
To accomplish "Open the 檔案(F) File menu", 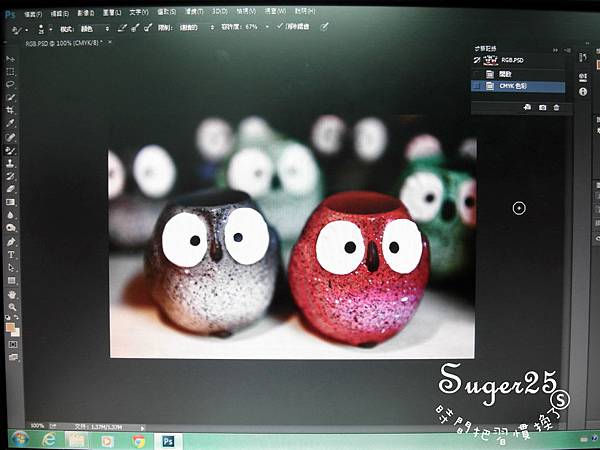I will (30, 14).
